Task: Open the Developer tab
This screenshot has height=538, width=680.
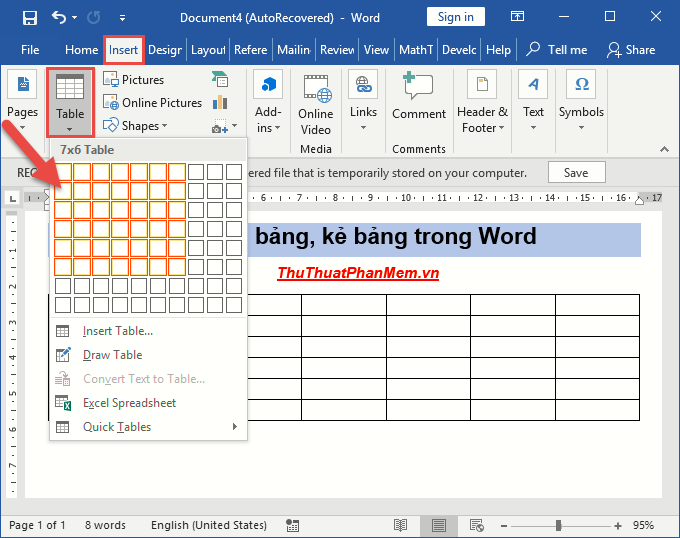Action: click(x=459, y=50)
